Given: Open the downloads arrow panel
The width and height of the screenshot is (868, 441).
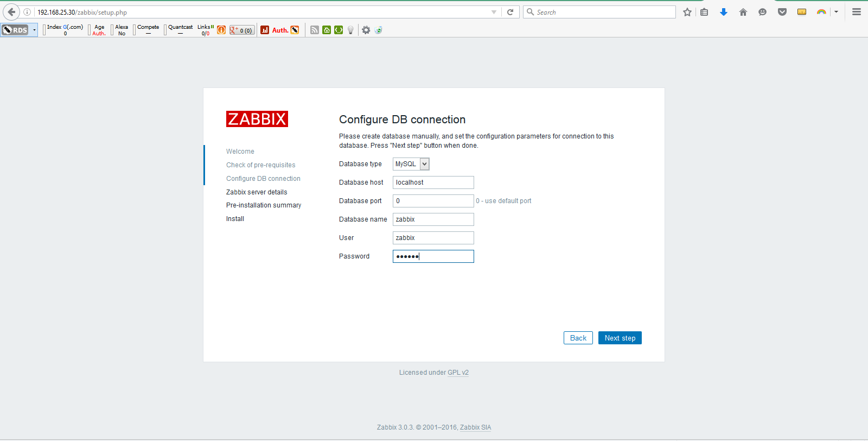Looking at the screenshot, I should (x=723, y=12).
